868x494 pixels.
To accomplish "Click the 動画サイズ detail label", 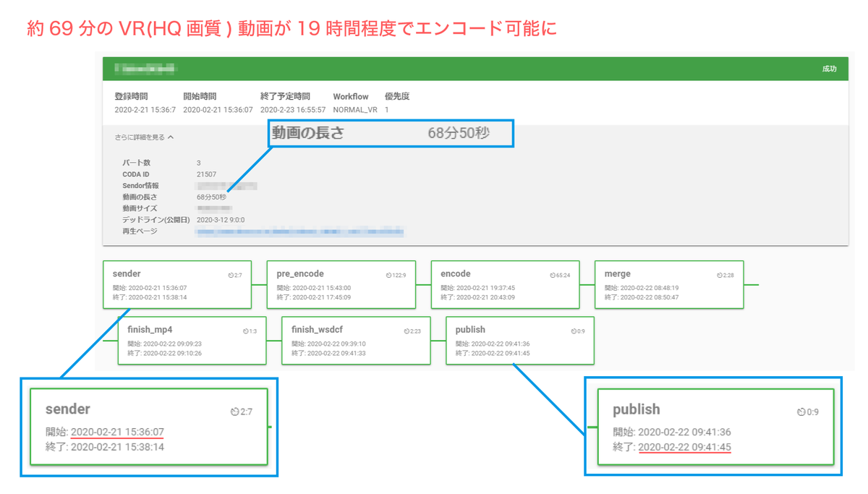I will 141,208.
